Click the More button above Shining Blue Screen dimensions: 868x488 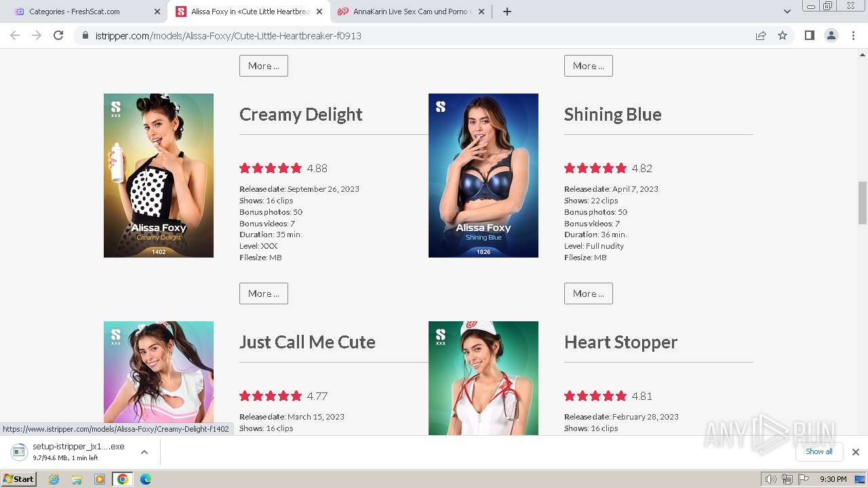[589, 66]
